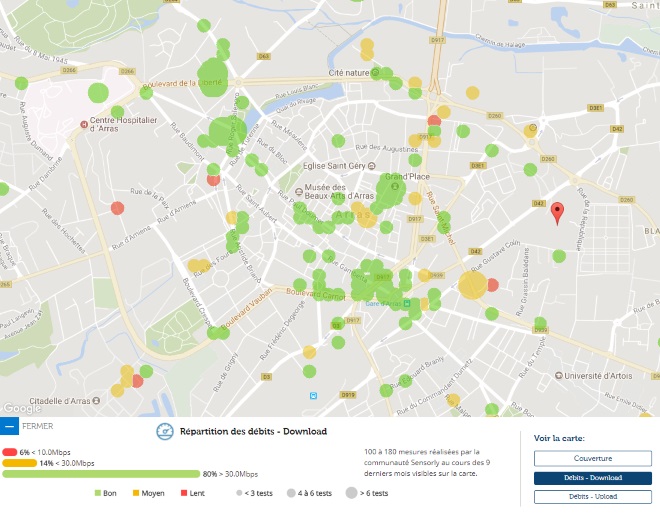Click the Centre Hospitalier d'Arras hospital icon
This screenshot has height=518, width=660.
(83, 125)
